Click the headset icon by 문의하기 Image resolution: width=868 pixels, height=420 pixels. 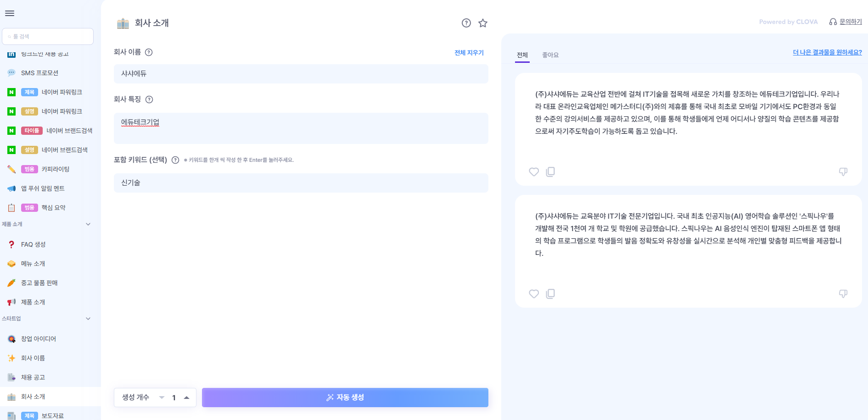pos(833,22)
